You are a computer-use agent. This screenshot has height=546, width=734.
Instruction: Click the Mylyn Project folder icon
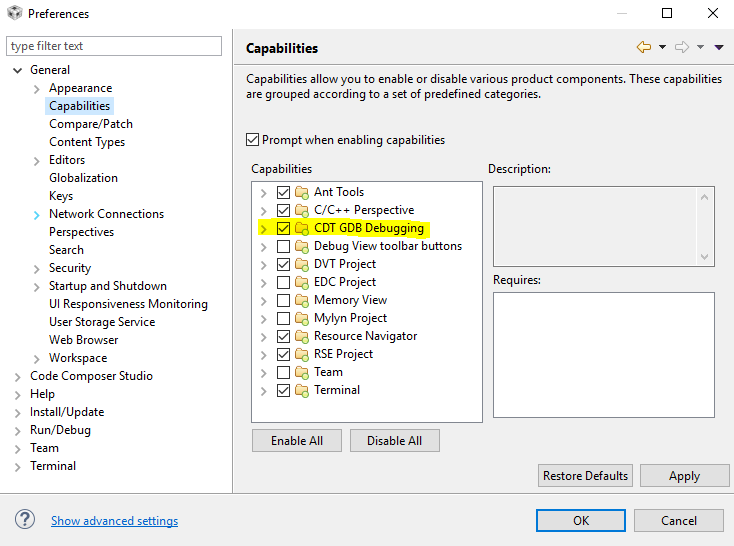302,318
